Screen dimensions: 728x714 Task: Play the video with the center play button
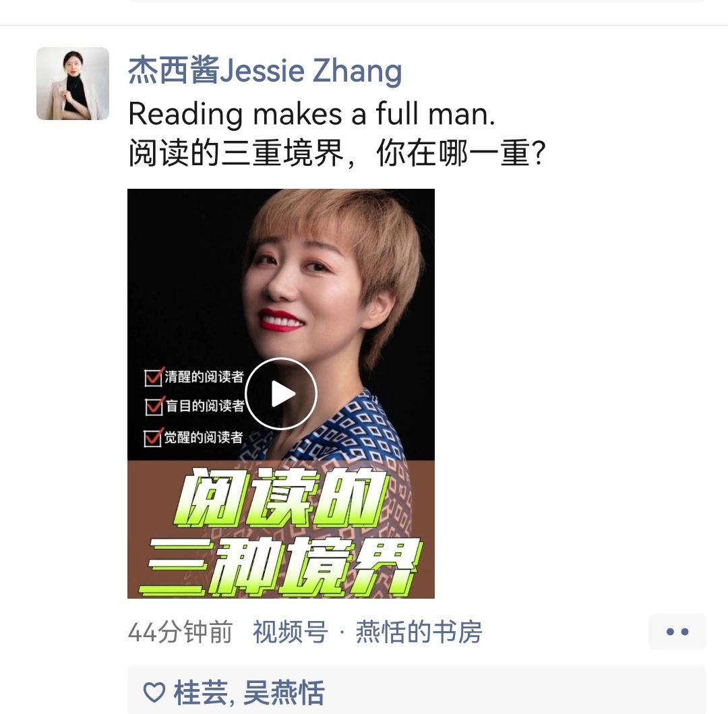point(281,394)
